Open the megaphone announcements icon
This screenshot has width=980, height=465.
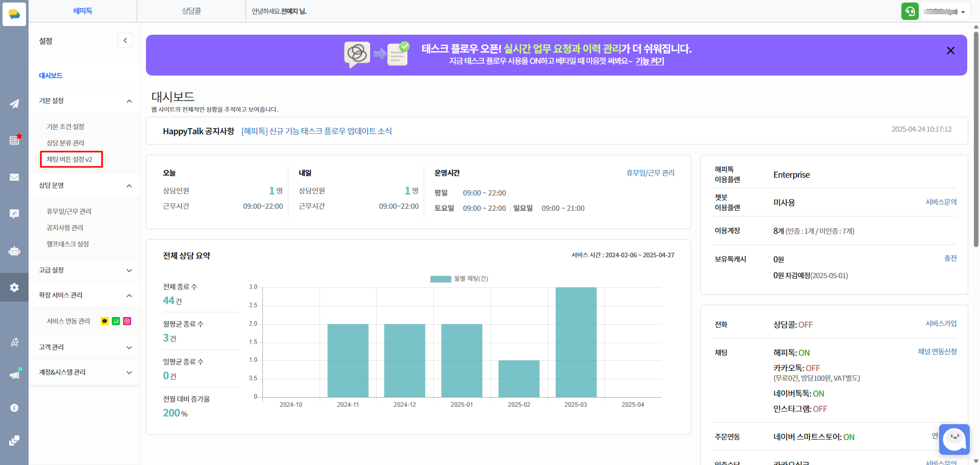pyautogui.click(x=15, y=375)
